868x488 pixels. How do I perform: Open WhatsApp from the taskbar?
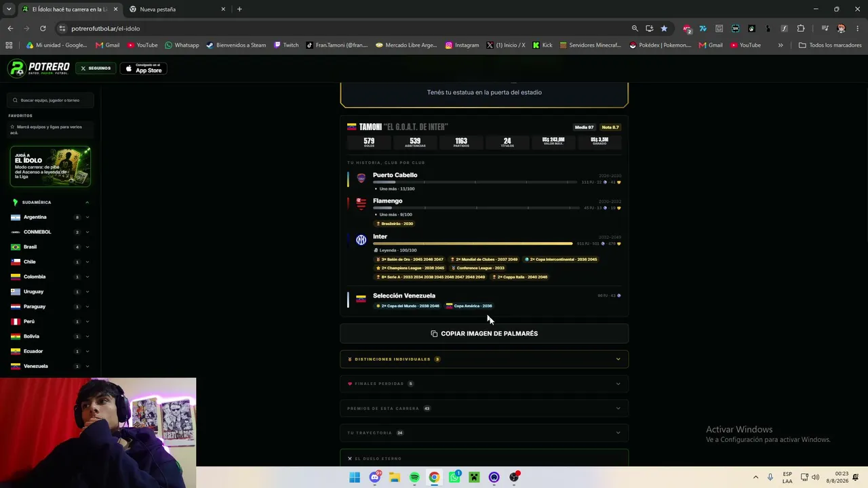(x=454, y=477)
